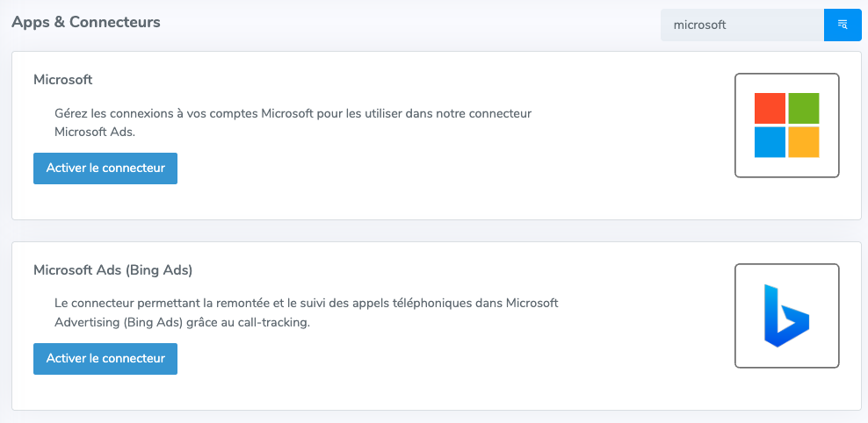Click the "Microsoft Ads (Bing Ads)" card title
Screen dimensions: 868x423
tap(112, 270)
